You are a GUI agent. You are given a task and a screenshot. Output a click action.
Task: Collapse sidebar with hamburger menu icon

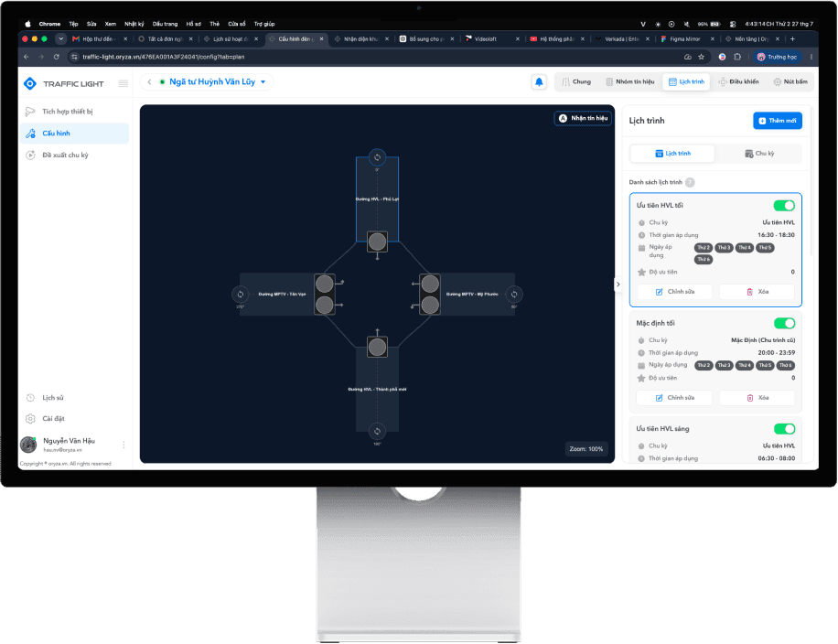(x=123, y=83)
